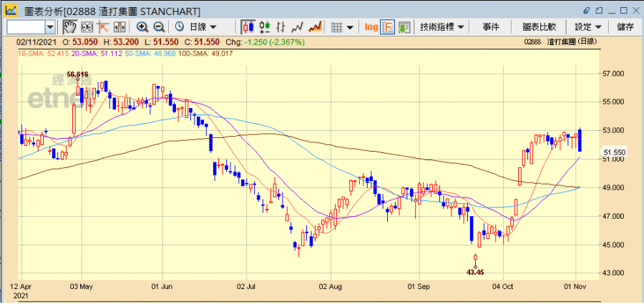Zoom out of the chart
This screenshot has width=644, height=304.
click(x=158, y=26)
